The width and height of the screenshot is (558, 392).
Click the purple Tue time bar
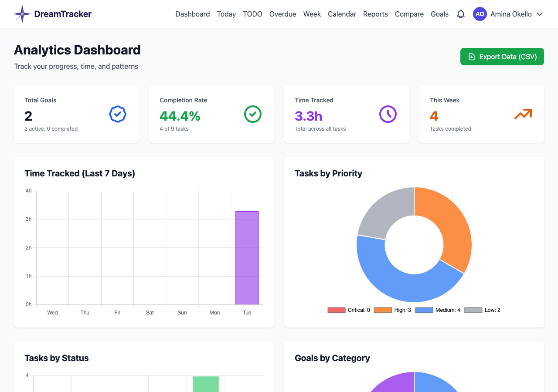[x=247, y=258]
